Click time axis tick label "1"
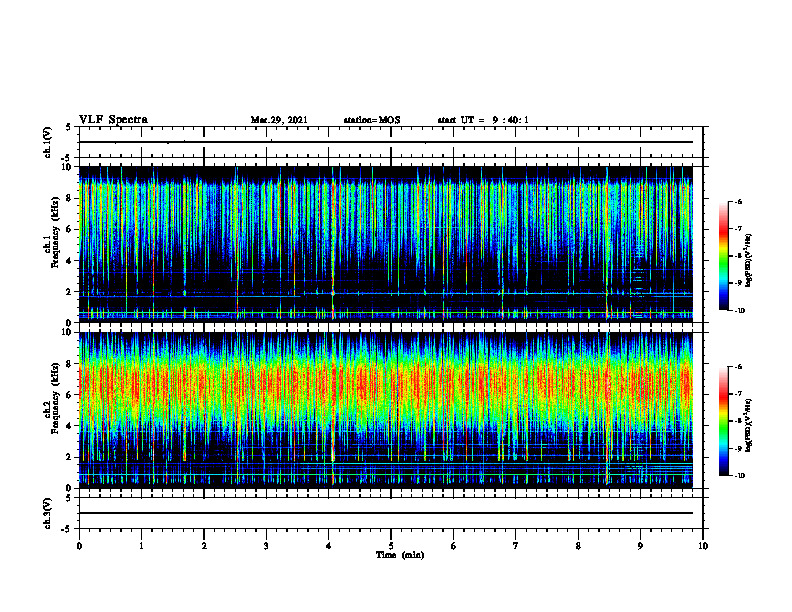792x612 pixels. [x=141, y=546]
